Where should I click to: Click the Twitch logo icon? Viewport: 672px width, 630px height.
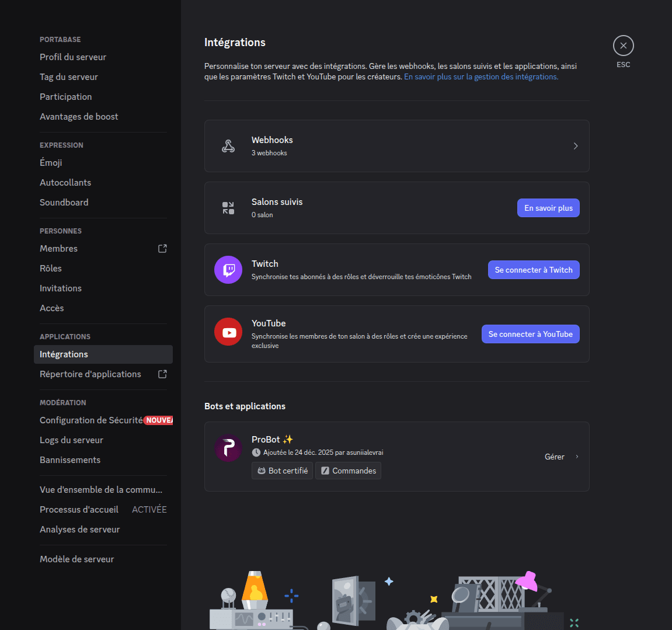pyautogui.click(x=228, y=269)
